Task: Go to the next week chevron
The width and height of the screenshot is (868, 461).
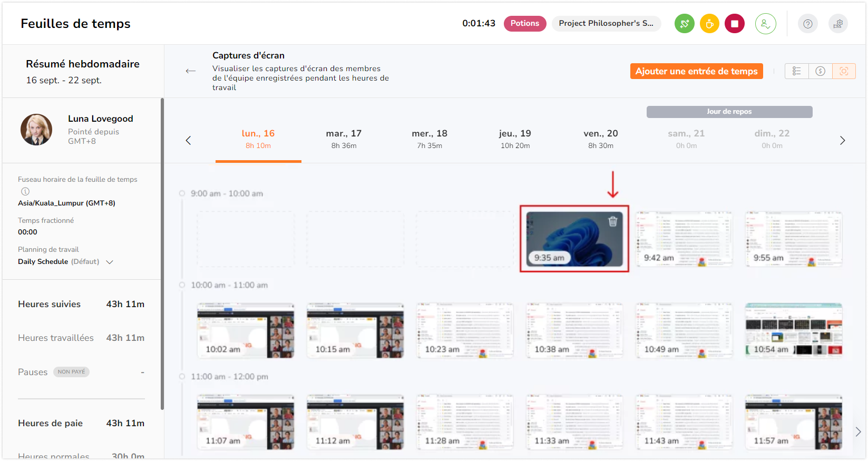Action: click(x=842, y=141)
